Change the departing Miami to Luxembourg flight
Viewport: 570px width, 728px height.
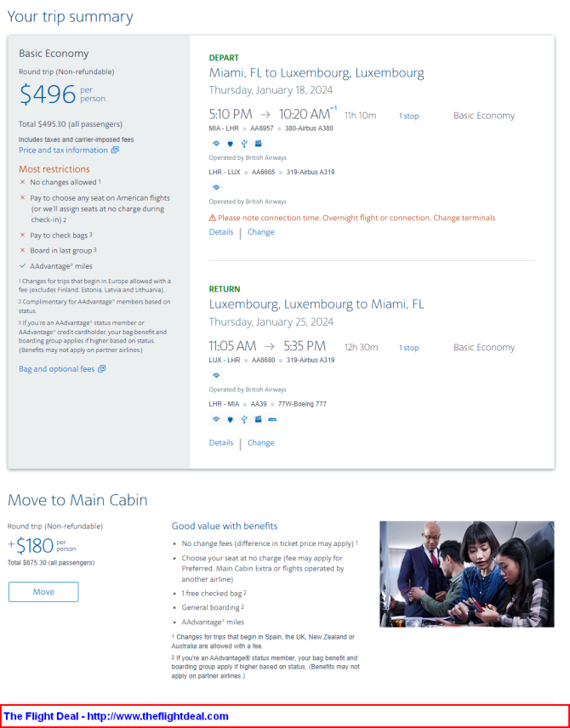click(260, 232)
